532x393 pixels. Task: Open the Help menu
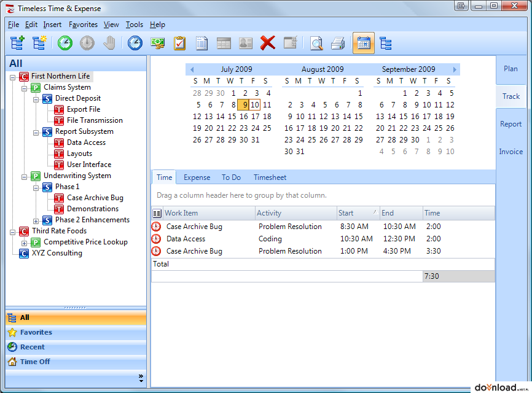tap(157, 25)
